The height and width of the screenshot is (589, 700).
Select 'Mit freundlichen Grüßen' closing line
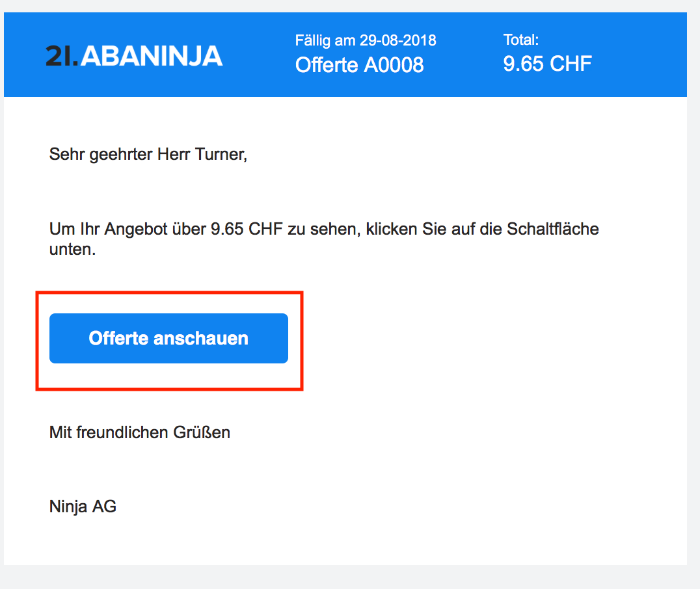click(x=139, y=432)
